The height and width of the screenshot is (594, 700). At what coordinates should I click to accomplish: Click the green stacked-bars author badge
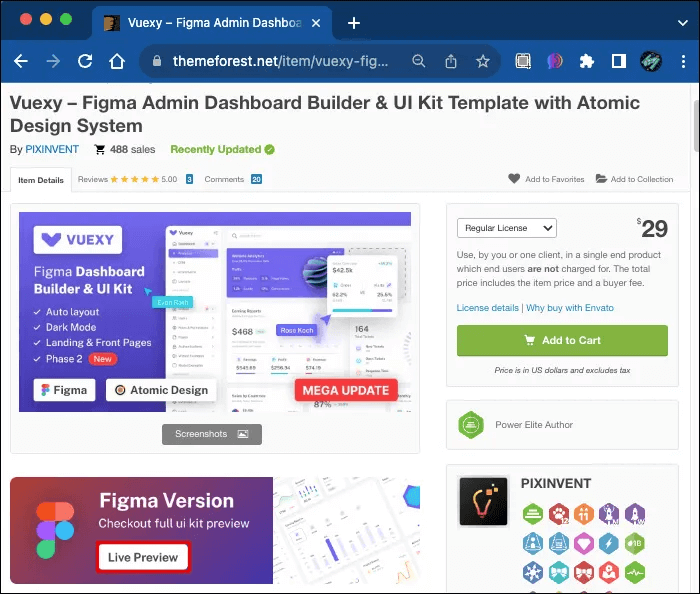click(x=533, y=514)
